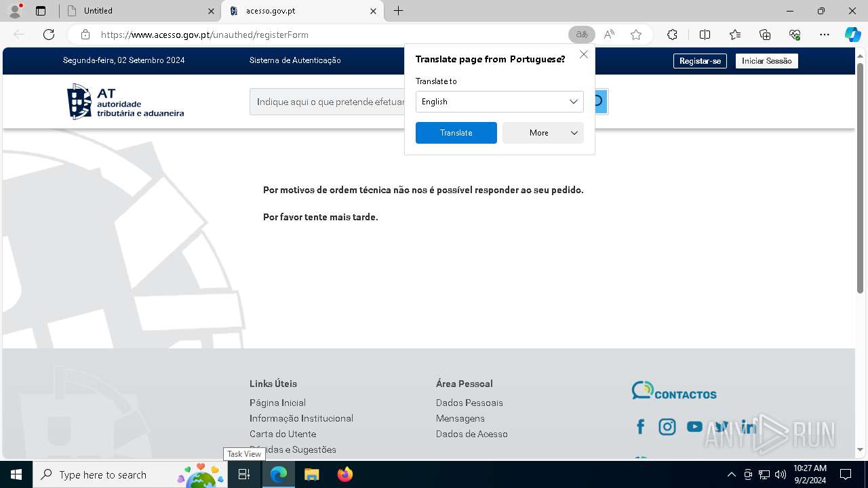Expand the Translate to language dropdown

499,102
